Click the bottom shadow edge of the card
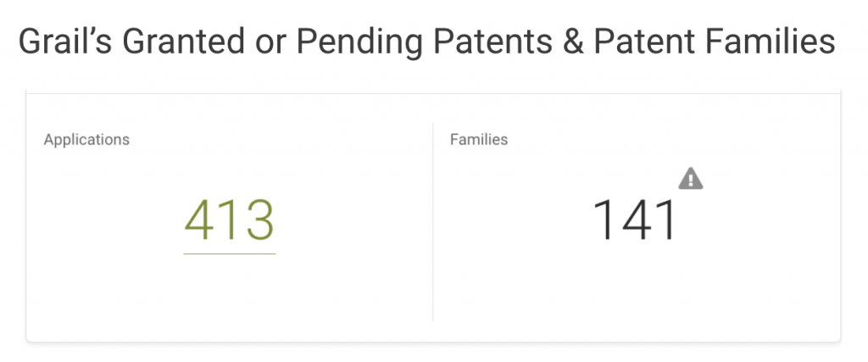 pyautogui.click(x=433, y=342)
